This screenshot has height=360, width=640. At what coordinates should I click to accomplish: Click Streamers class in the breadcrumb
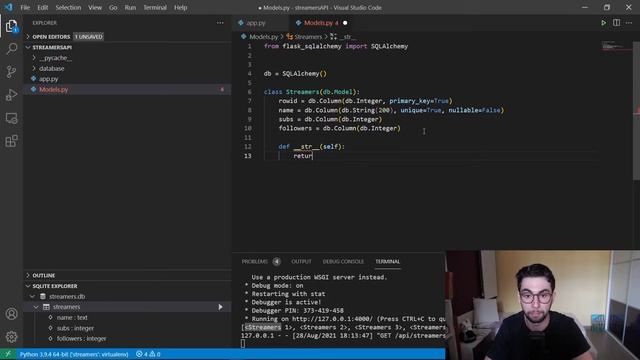tap(308, 37)
